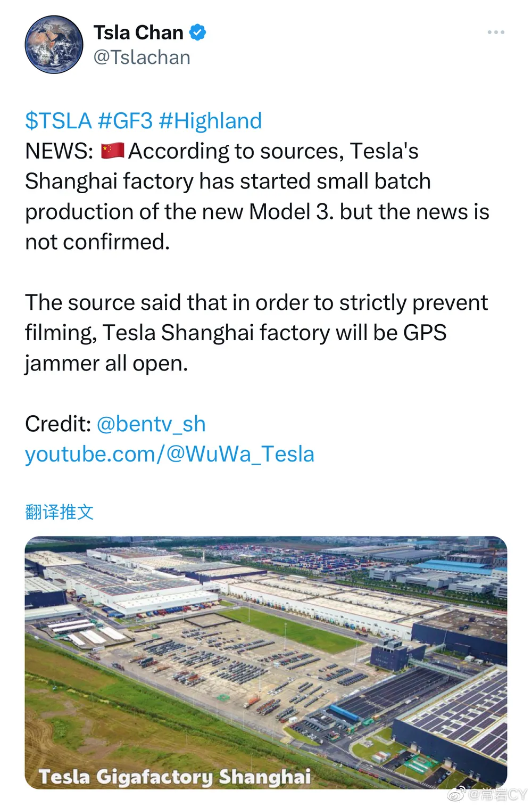The height and width of the screenshot is (807, 532).
Task: Click the 翻译推文 translate tweet link
Action: coord(60,512)
